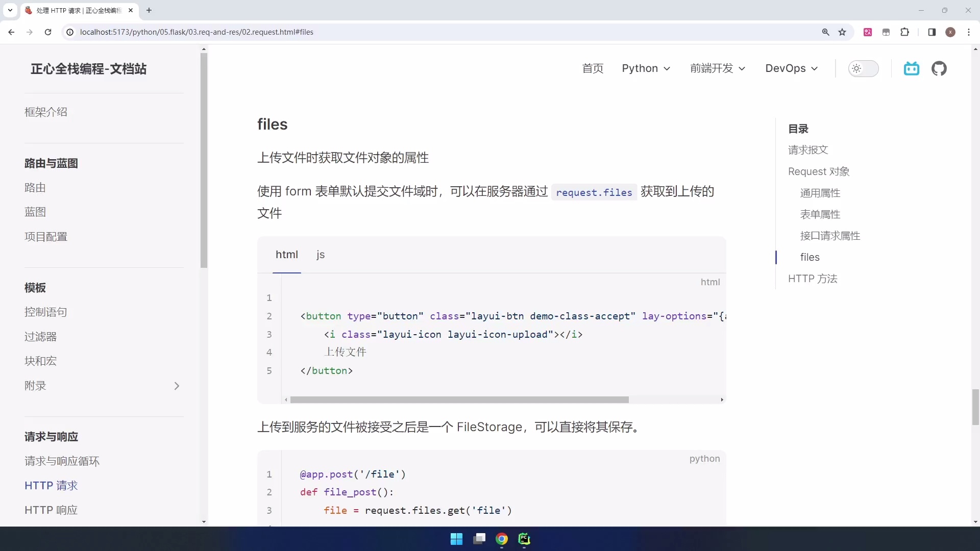Open the bilibili icon in the site header
The height and width of the screenshot is (551, 980).
pos(912,68)
